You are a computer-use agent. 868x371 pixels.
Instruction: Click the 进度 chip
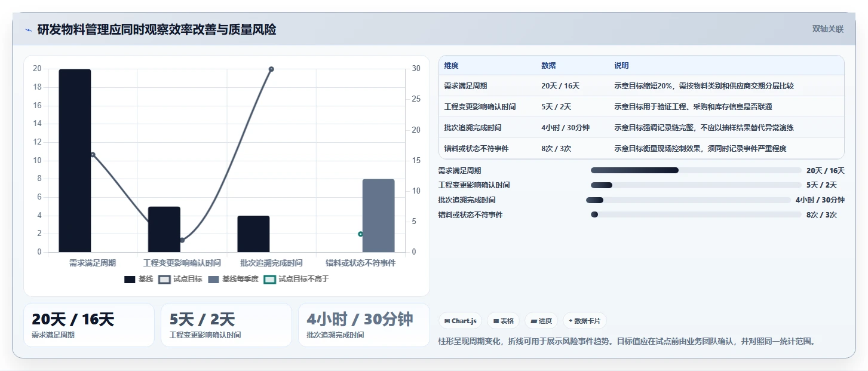coord(541,321)
